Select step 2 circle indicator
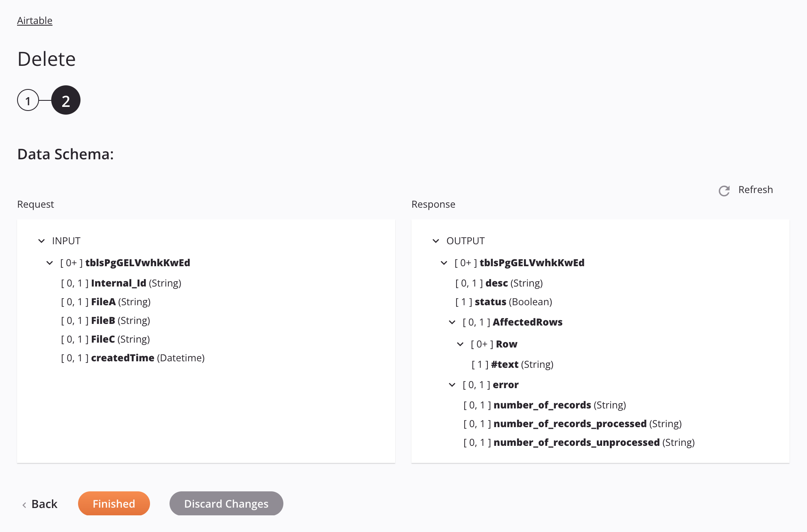This screenshot has height=532, width=807. pos(65,100)
